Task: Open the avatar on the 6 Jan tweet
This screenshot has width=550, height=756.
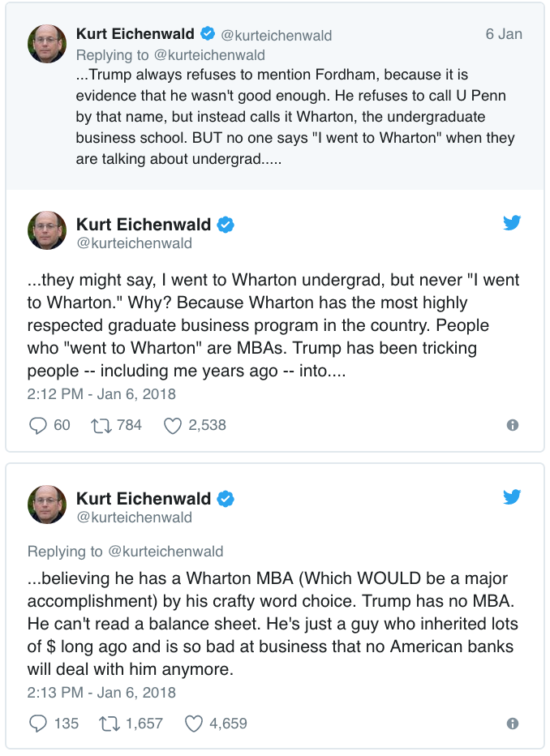Action: 47,44
